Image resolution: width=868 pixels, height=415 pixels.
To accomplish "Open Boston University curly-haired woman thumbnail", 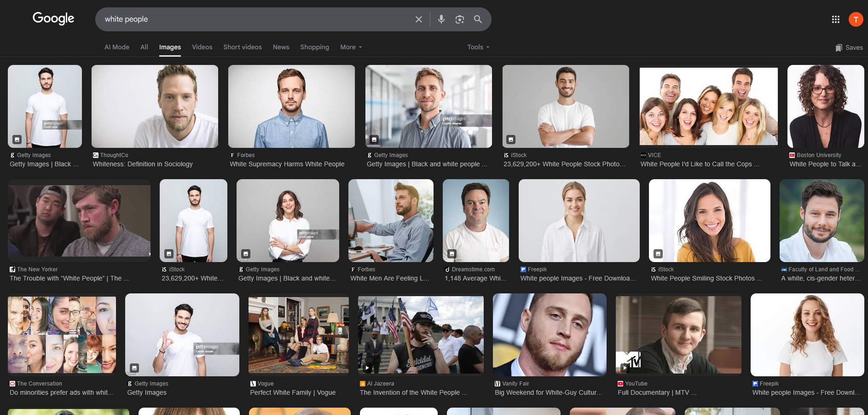I will (826, 106).
